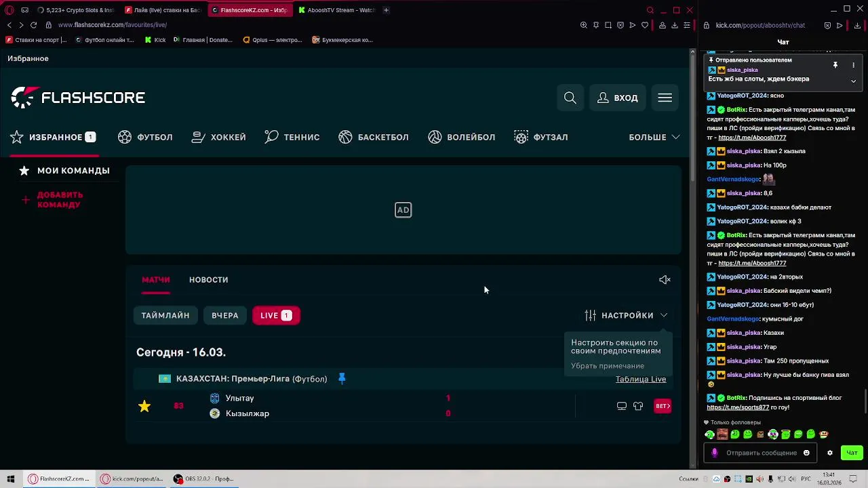Unfavorite the Улытау match star
The image size is (868, 488).
(x=144, y=406)
